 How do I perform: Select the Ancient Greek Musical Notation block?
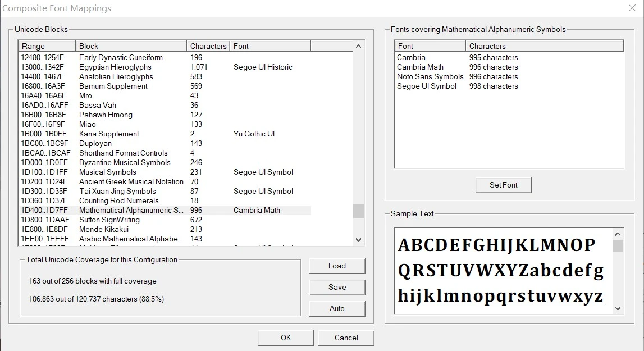pos(165,181)
